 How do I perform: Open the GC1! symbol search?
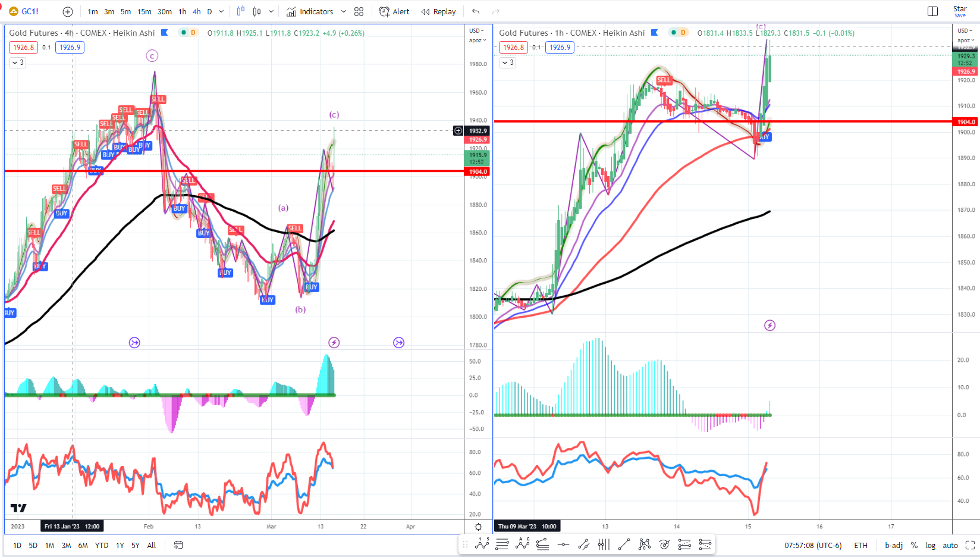[x=25, y=11]
